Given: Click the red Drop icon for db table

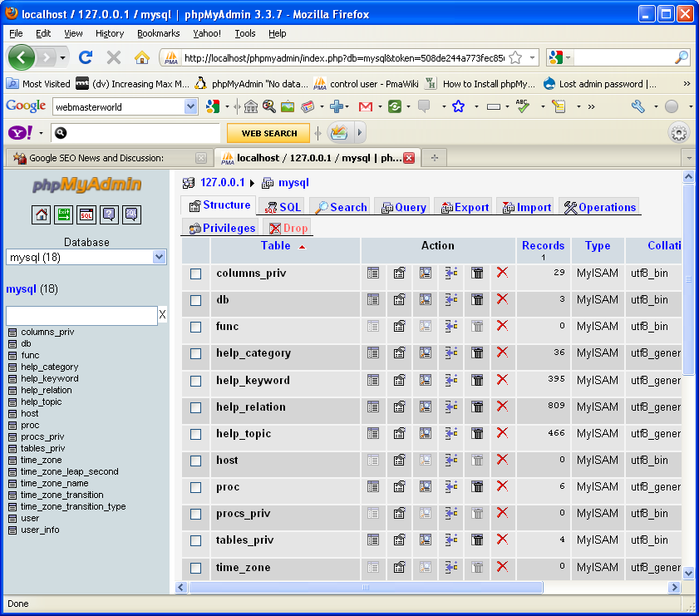Looking at the screenshot, I should [502, 299].
